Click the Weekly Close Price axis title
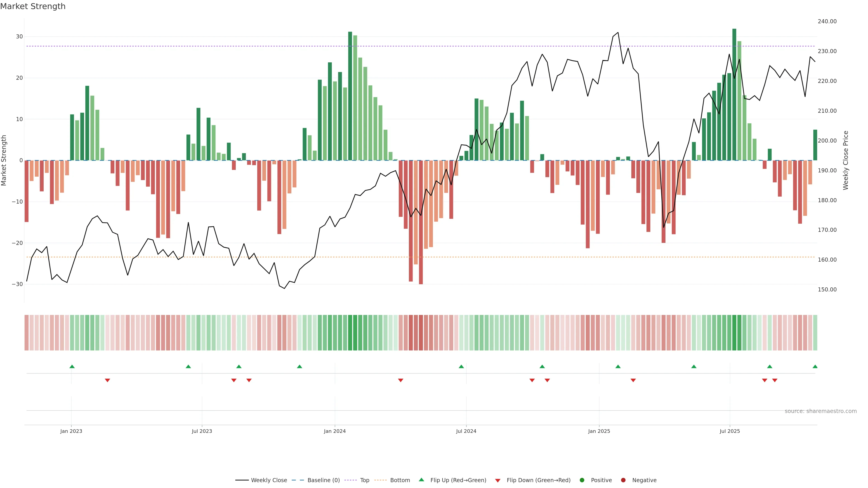The height and width of the screenshot is (488, 868). point(845,160)
